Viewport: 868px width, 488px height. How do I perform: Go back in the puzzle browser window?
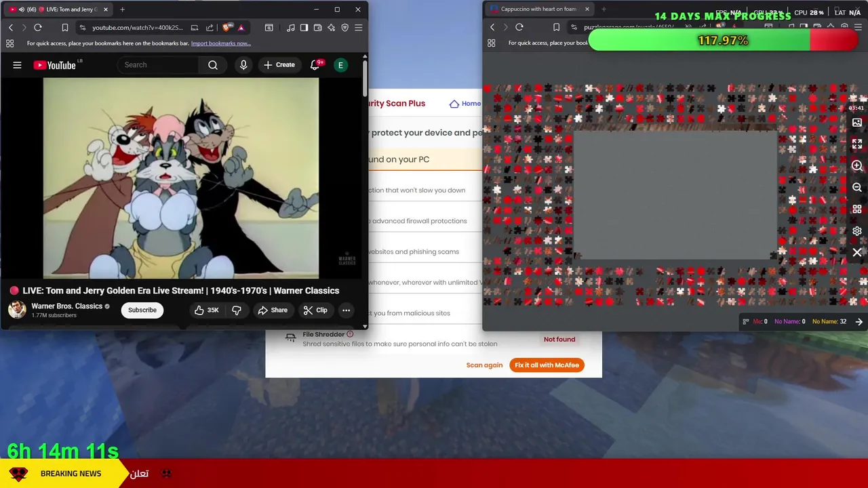[492, 27]
